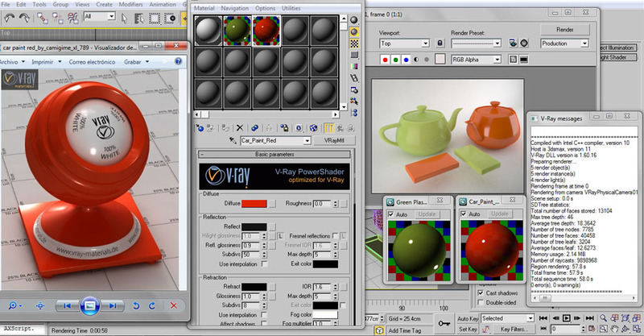Toggle the checkered Background icon beside sample slots
This screenshot has width=644, height=336.
pyautogui.click(x=353, y=44)
